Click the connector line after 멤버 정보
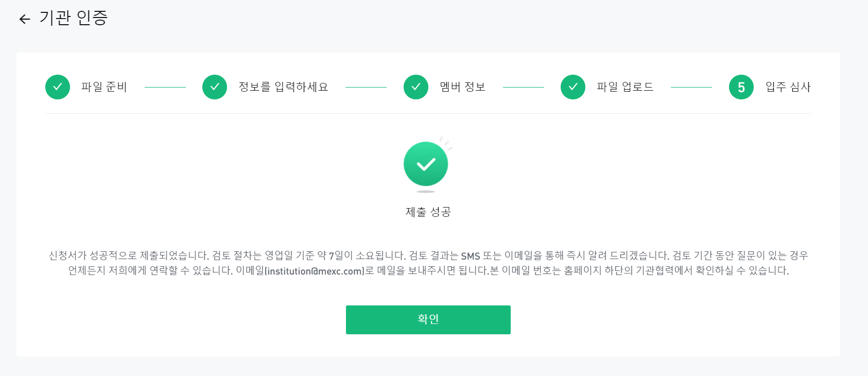868x376 pixels. [524, 88]
